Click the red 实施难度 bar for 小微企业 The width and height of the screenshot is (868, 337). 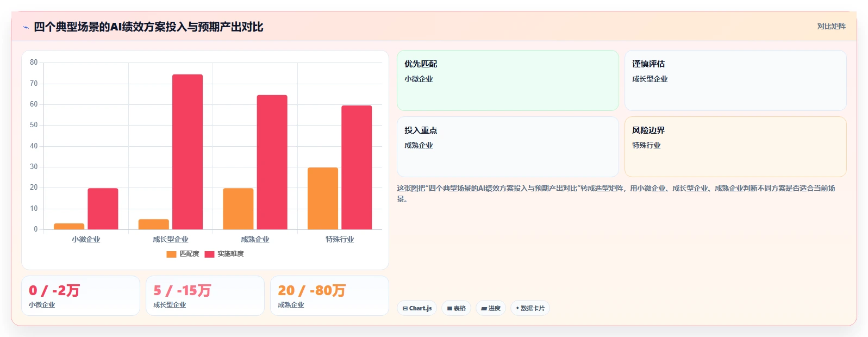pyautogui.click(x=103, y=209)
